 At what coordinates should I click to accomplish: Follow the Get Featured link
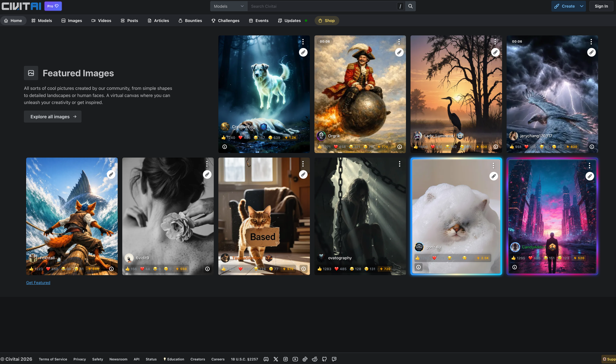(x=38, y=283)
